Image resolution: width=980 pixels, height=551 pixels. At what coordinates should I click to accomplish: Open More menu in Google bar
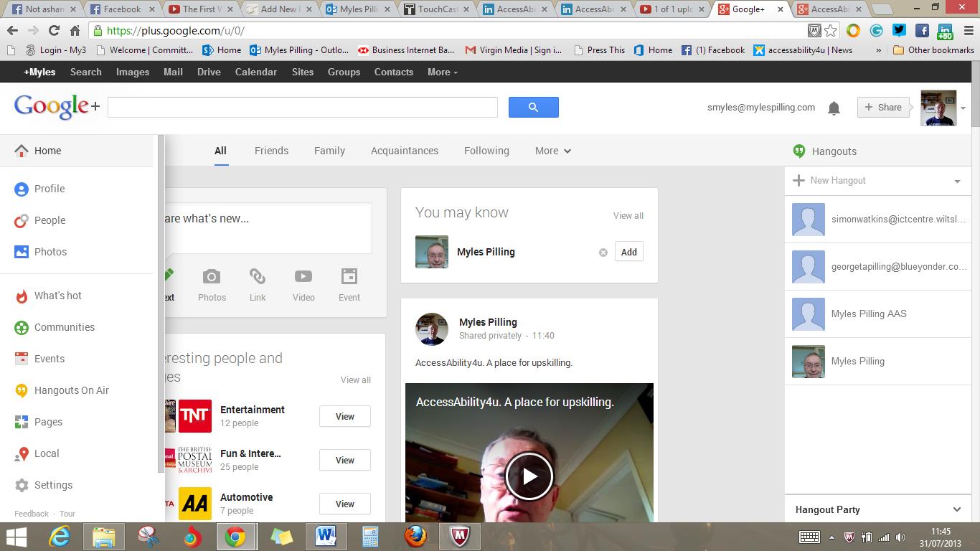click(442, 72)
